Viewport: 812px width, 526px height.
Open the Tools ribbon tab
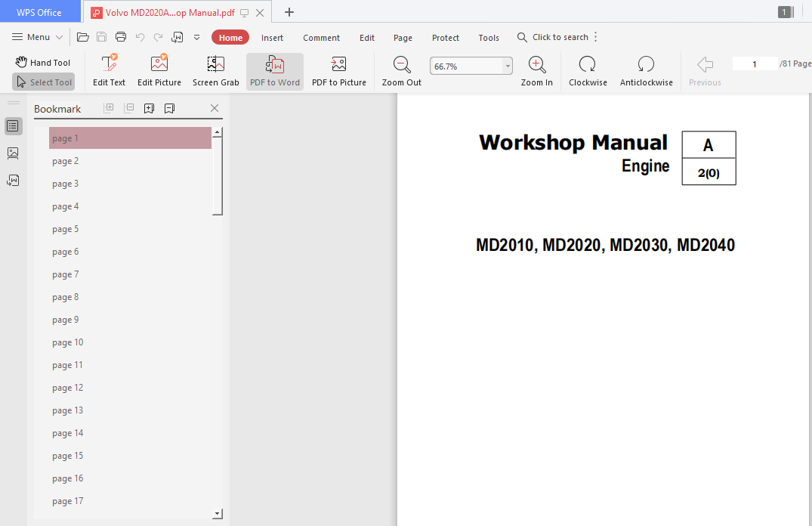click(489, 38)
